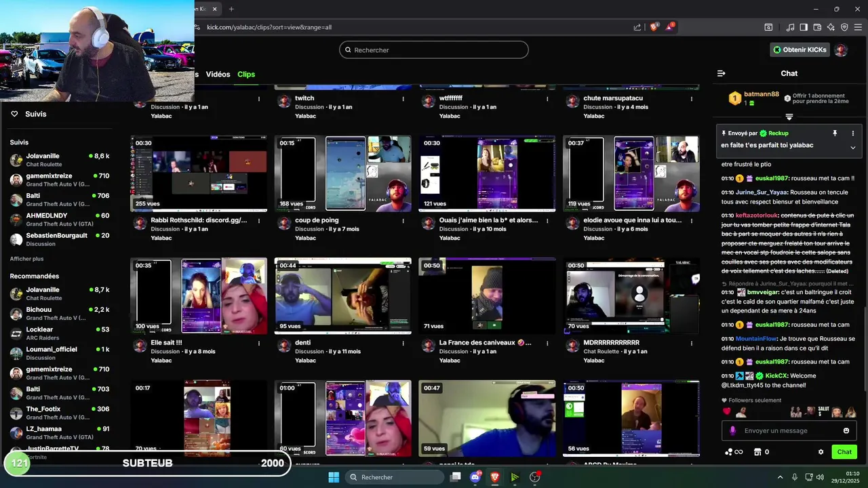Open AHMEDLNDY followed channel

60,220
